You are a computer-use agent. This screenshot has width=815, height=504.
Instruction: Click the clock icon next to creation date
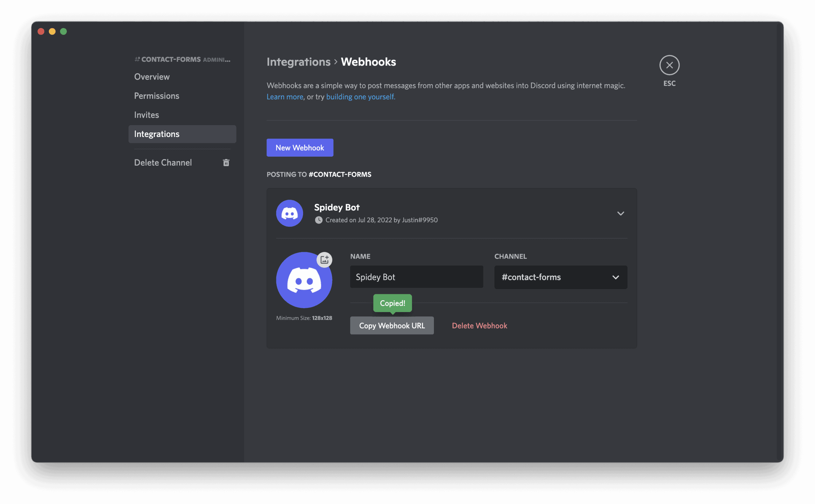(x=319, y=220)
